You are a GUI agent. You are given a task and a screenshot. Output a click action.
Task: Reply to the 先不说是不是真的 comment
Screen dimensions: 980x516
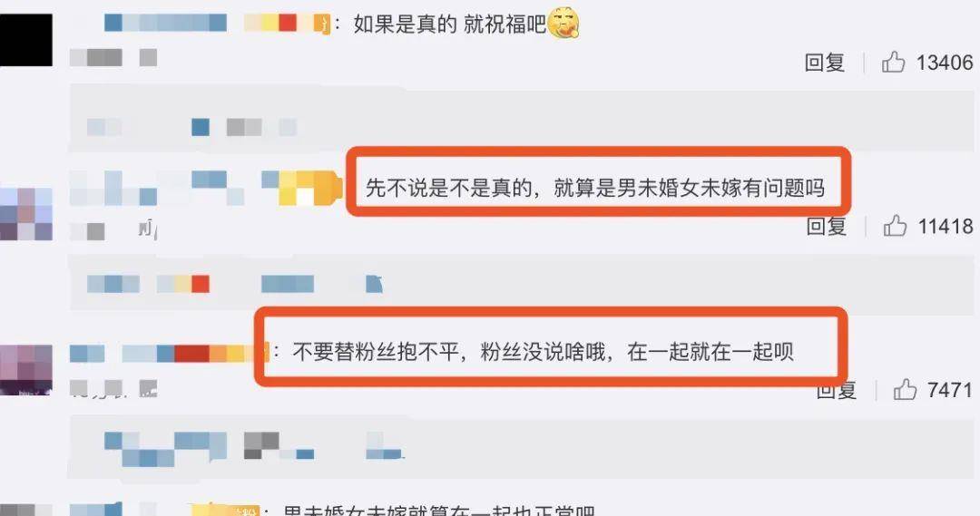827,226
